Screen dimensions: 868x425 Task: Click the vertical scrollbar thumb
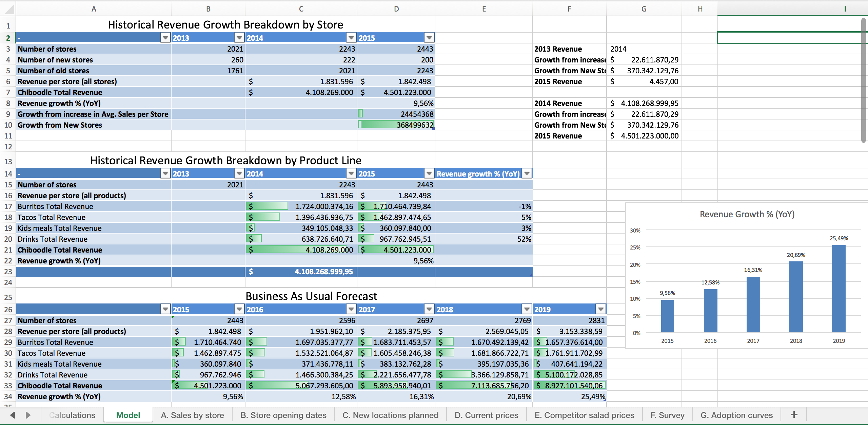864,80
